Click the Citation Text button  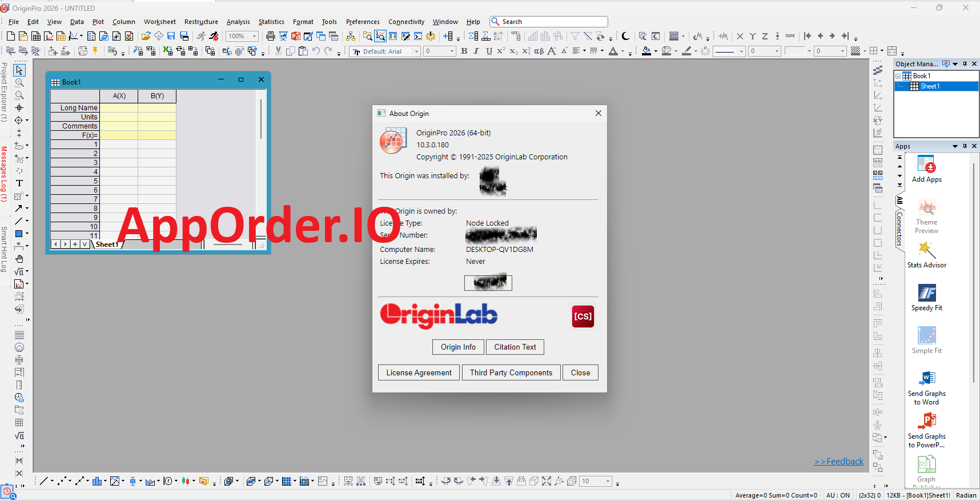(x=515, y=347)
